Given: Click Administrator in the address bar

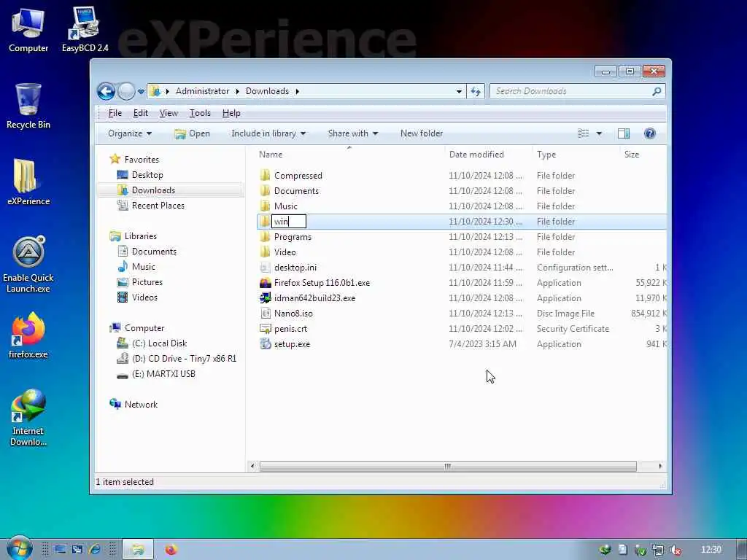Looking at the screenshot, I should coord(203,91).
